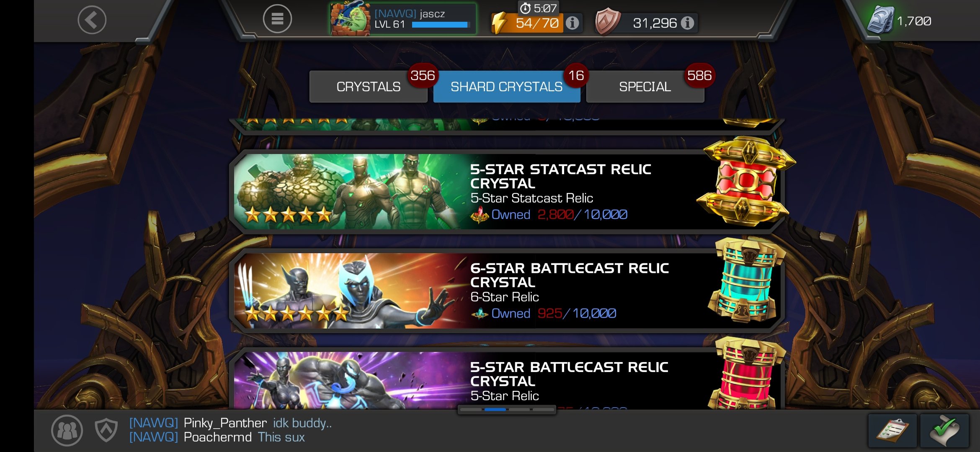Select the Shard Crystals tab

click(507, 87)
